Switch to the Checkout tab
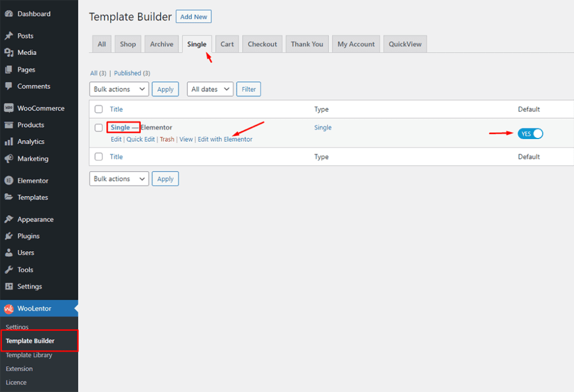 (262, 44)
